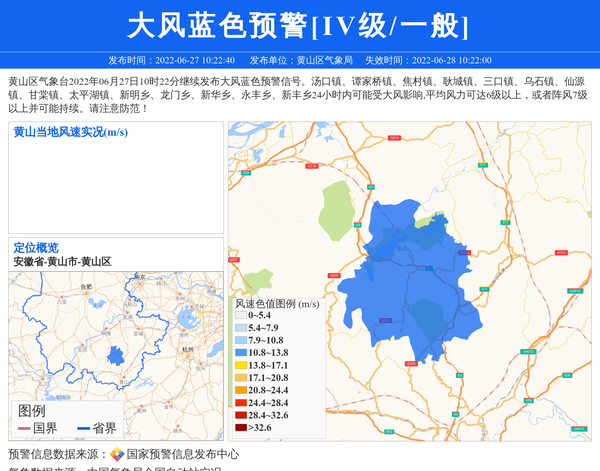Click the 10.8~13.8 legend value text
Image resolution: width=600 pixels, height=471 pixels.
[x=268, y=353]
